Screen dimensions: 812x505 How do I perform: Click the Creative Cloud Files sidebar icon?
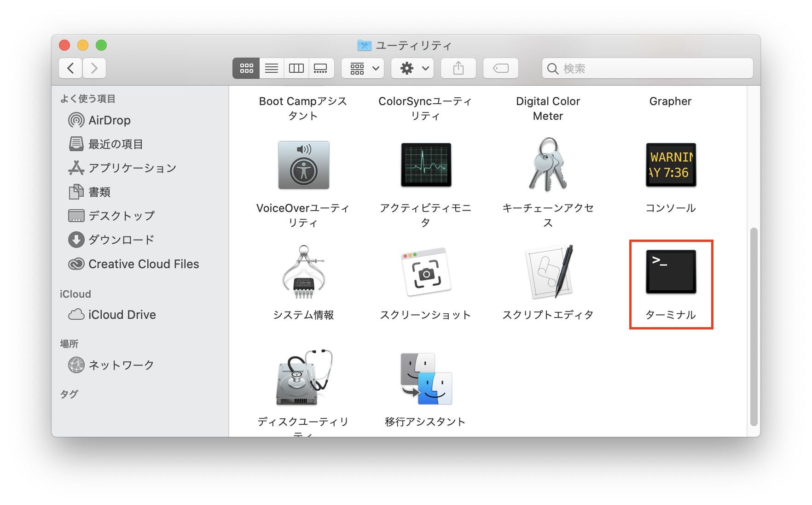[76, 264]
